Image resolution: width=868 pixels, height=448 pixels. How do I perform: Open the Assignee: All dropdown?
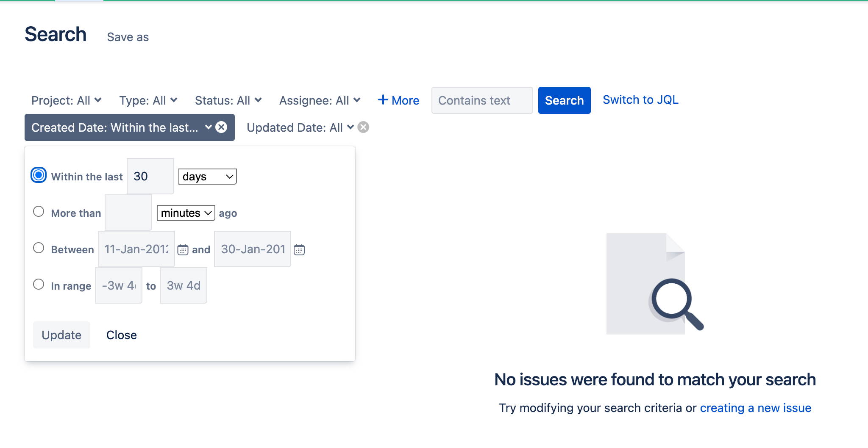(320, 100)
